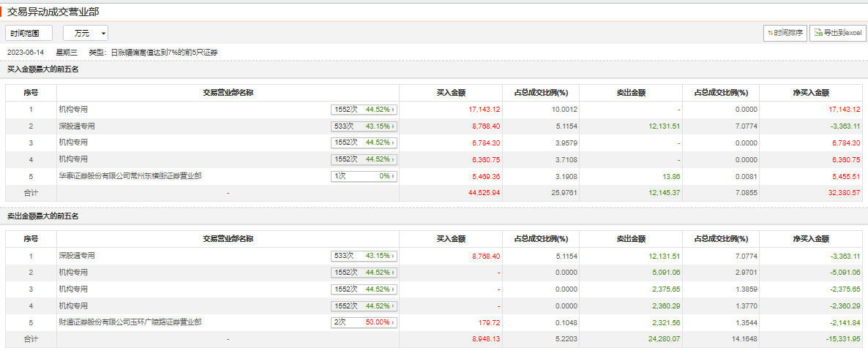Expand 财通证券 row's 2次 50.00% stats box
Screen dimensions: 868x353
(364, 322)
